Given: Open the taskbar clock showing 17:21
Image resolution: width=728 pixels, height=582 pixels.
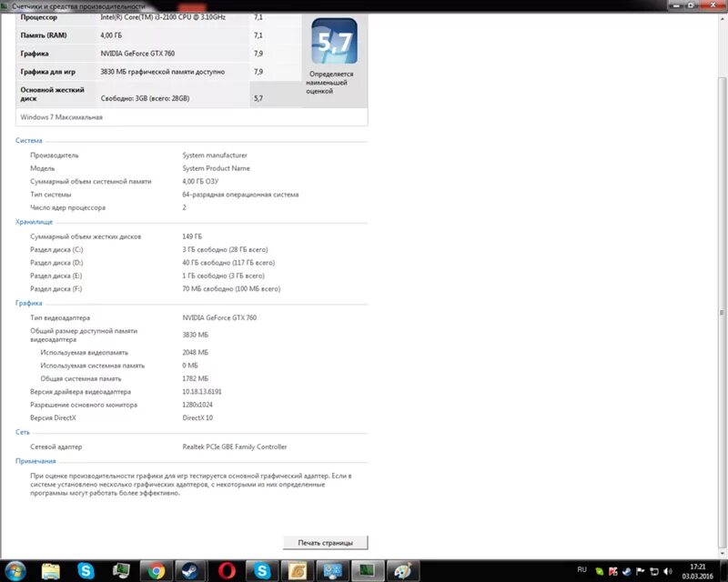Looking at the screenshot, I should (x=697, y=571).
